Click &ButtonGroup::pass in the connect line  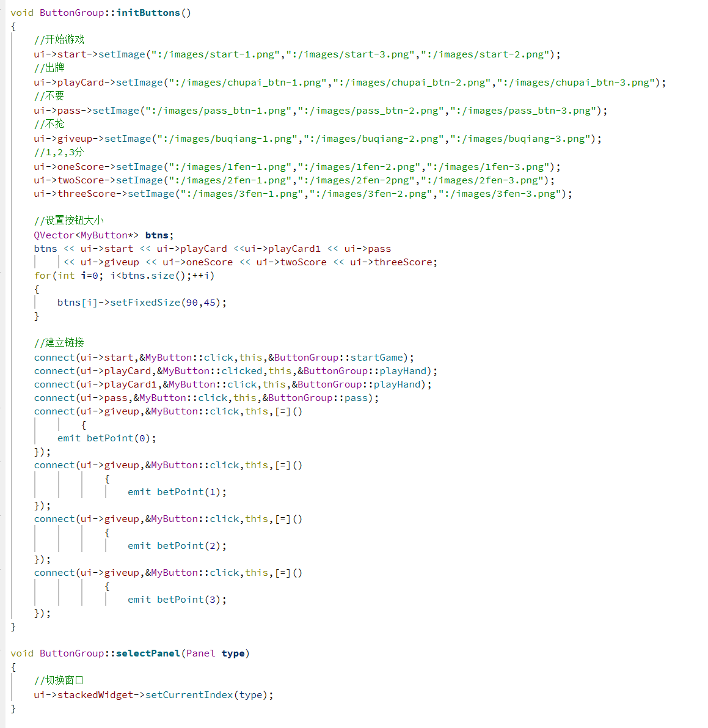tap(315, 398)
